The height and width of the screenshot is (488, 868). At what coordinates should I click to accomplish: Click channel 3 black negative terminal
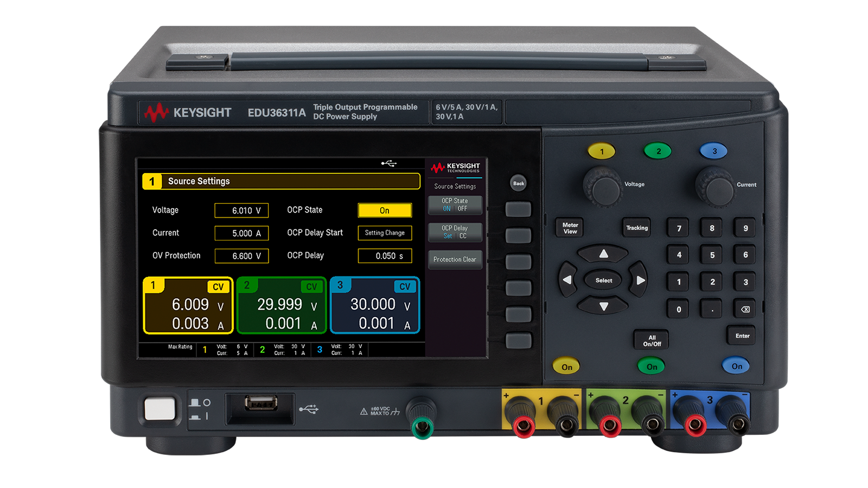(x=737, y=425)
